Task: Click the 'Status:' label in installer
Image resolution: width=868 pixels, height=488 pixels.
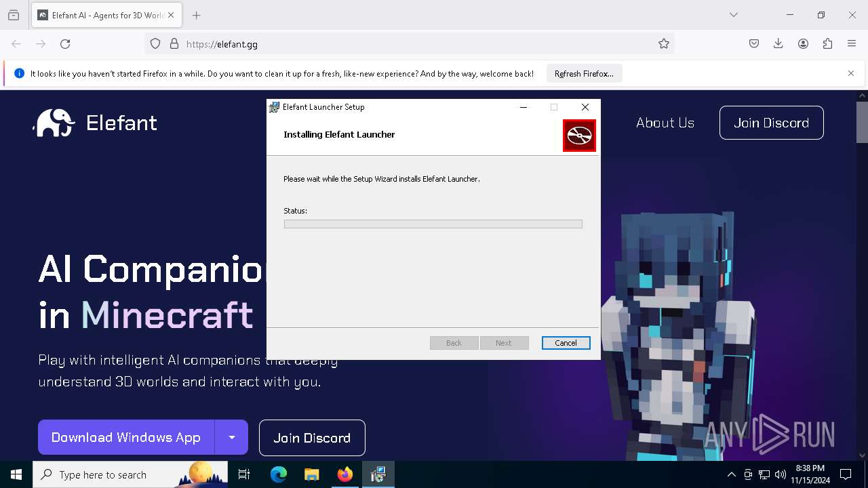Action: [x=295, y=211]
